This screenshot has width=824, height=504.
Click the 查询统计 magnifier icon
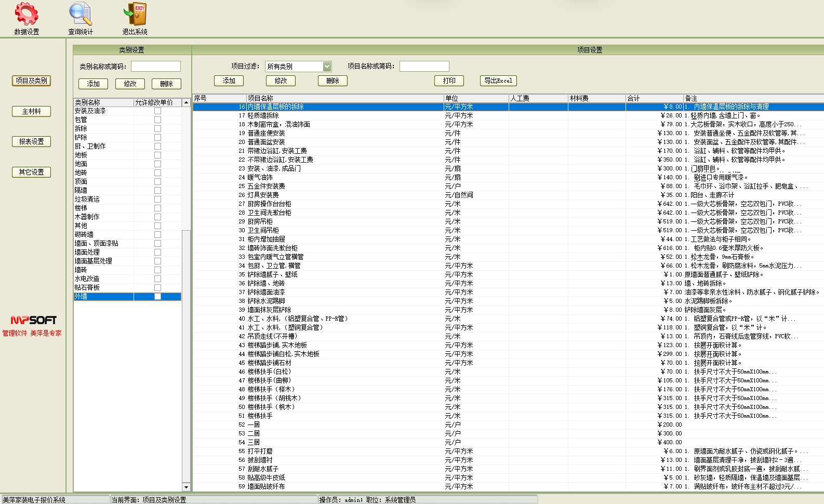(81, 15)
